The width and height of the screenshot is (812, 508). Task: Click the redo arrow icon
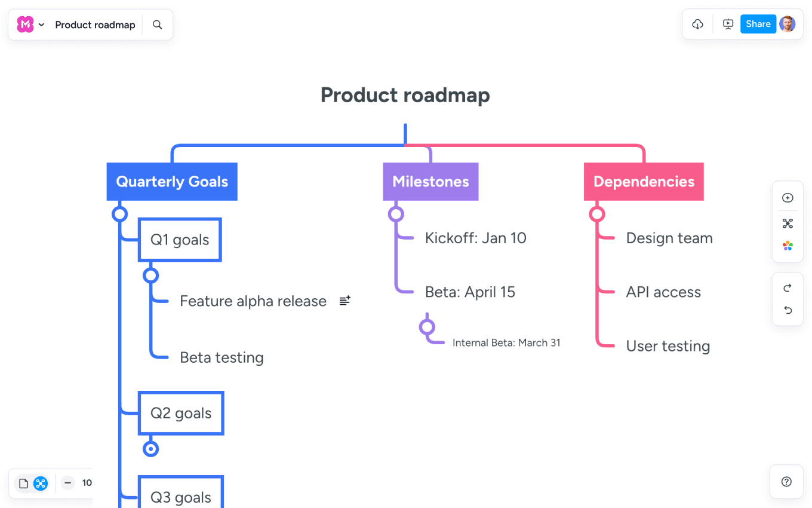pos(788,288)
